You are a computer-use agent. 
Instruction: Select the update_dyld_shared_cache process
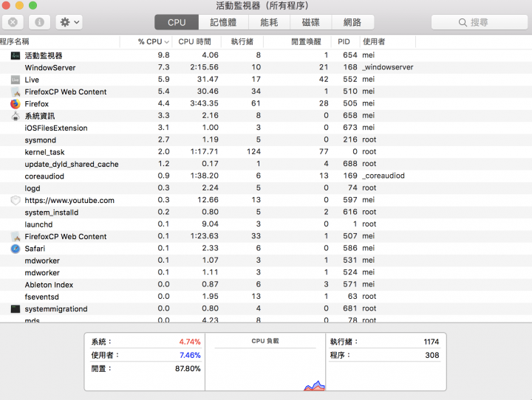(266, 164)
